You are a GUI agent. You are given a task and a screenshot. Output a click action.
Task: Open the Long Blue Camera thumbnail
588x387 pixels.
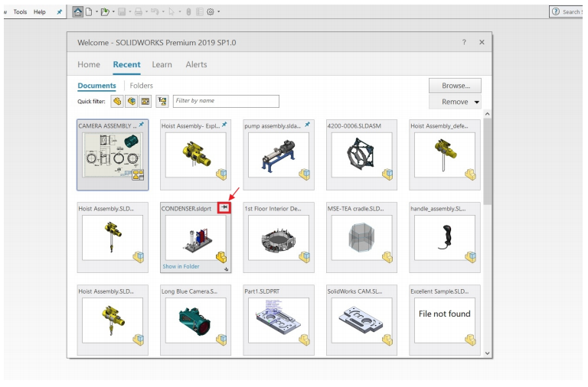pos(196,320)
